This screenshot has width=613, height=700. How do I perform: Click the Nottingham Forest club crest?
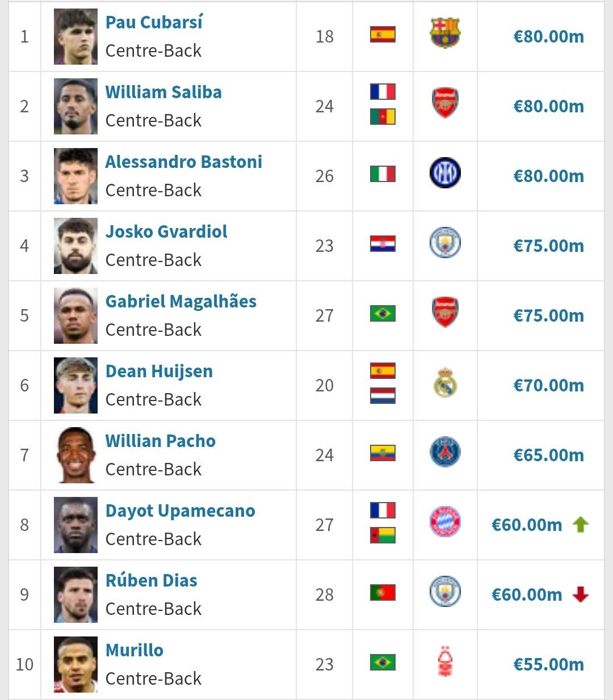pos(445,662)
